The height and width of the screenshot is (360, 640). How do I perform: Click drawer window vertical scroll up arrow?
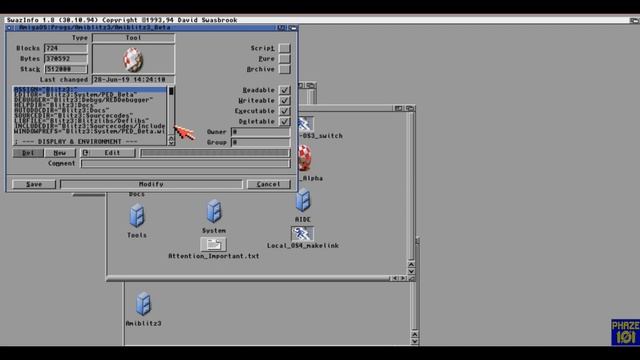click(411, 264)
